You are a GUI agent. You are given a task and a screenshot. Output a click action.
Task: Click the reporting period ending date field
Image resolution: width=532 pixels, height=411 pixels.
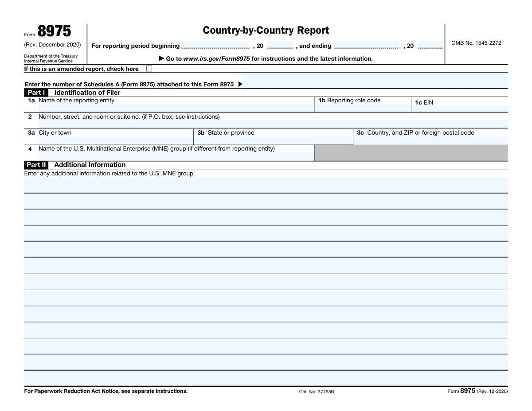[x=366, y=45]
